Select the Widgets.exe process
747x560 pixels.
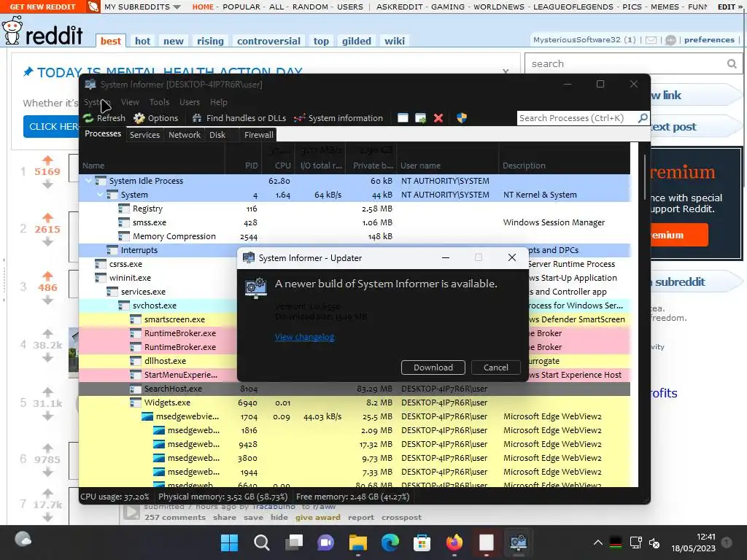pos(355,402)
